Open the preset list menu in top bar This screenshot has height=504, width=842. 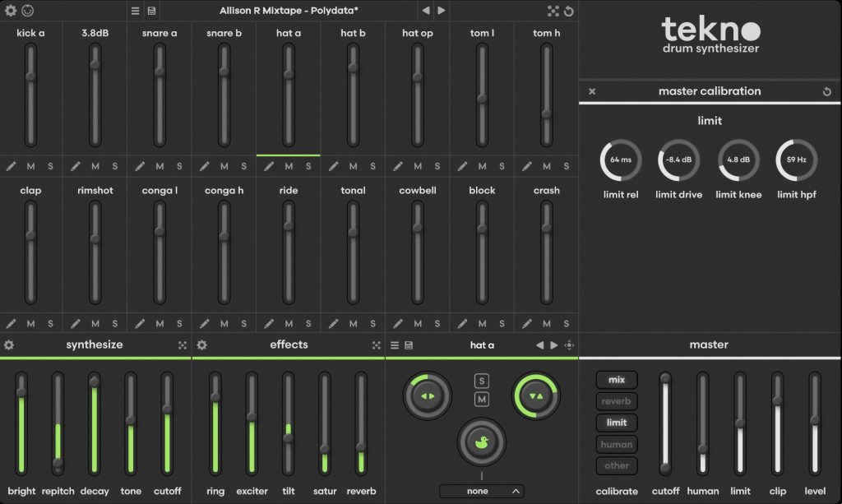136,11
